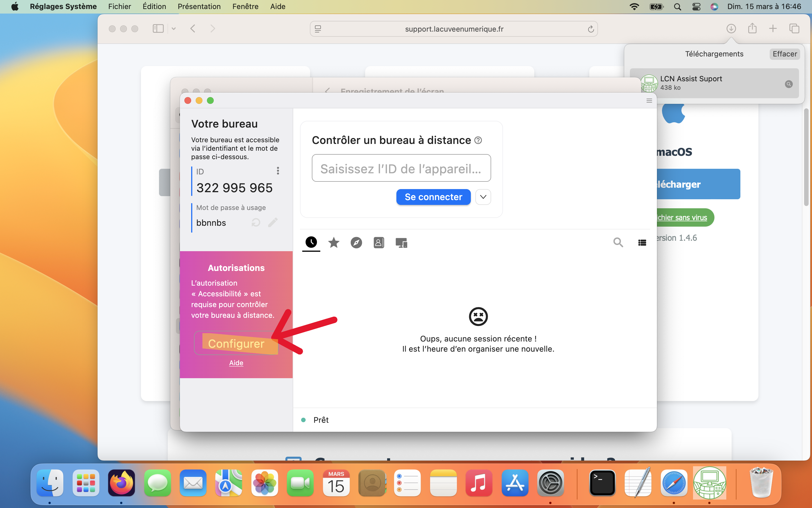Image resolution: width=812 pixels, height=508 pixels.
Task: Open Launchpad from the Dock
Action: coord(85,483)
